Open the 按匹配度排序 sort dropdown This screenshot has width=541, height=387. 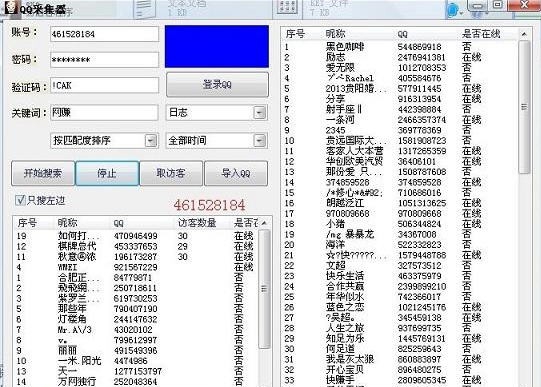pos(104,140)
